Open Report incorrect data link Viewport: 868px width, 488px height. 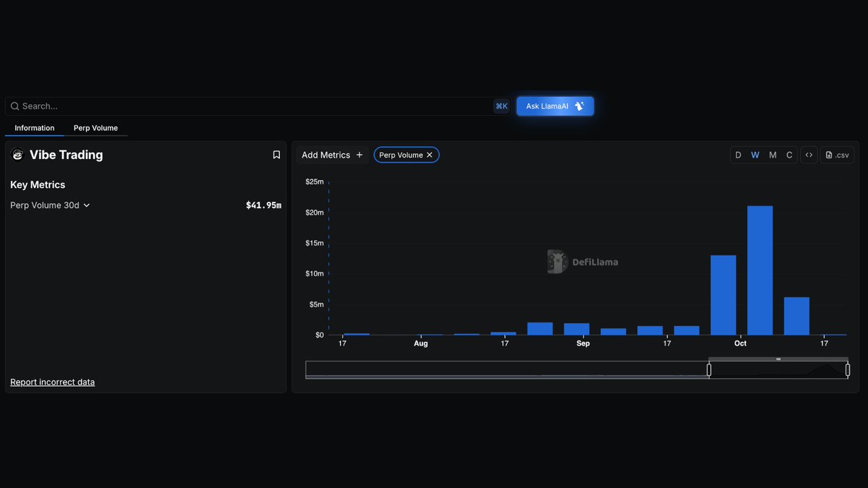(52, 382)
